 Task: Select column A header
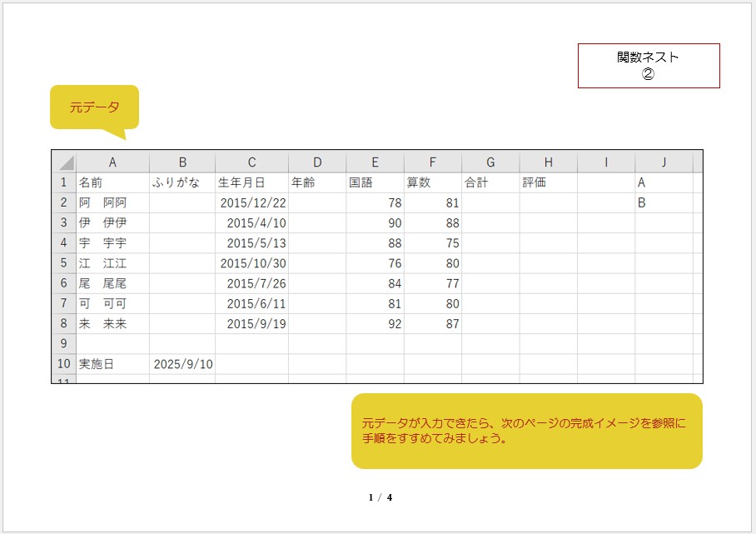(x=112, y=162)
